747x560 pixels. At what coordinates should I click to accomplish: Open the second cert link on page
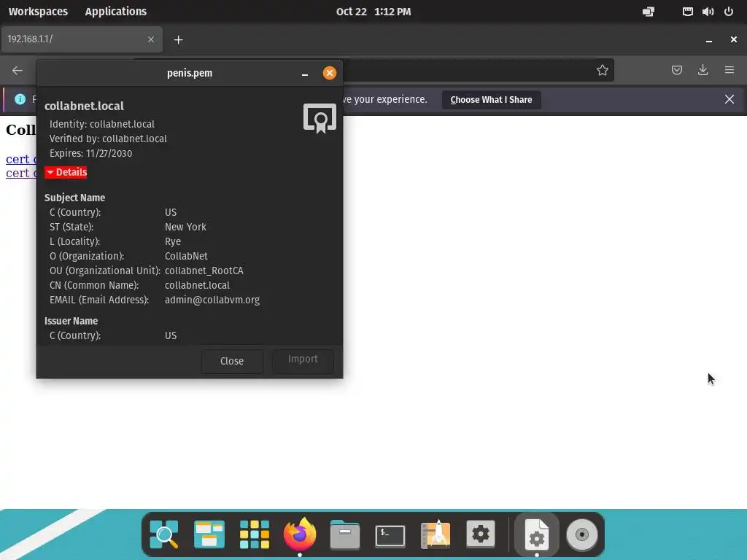click(x=21, y=173)
